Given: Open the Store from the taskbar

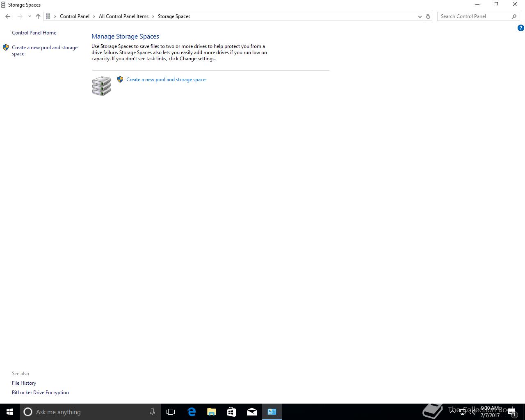Looking at the screenshot, I should 232,412.
